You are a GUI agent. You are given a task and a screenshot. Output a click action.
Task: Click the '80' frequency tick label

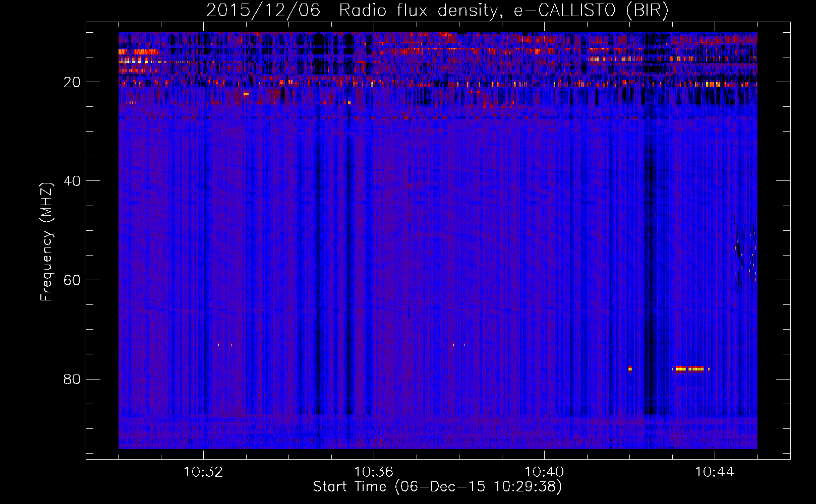coord(72,379)
